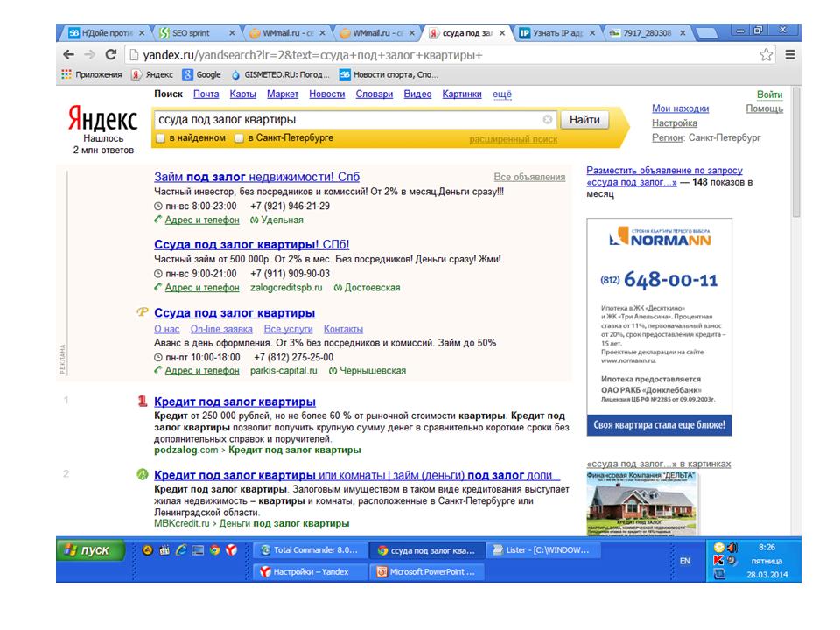The height and width of the screenshot is (630, 840).
Task: Open the Google bookmark in bookmarks bar
Action: 202,74
